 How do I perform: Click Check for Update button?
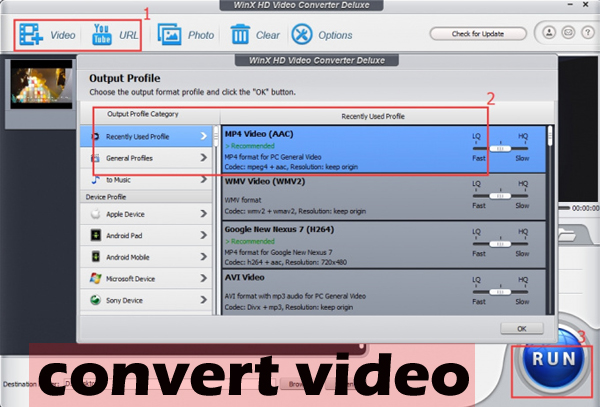pos(478,34)
